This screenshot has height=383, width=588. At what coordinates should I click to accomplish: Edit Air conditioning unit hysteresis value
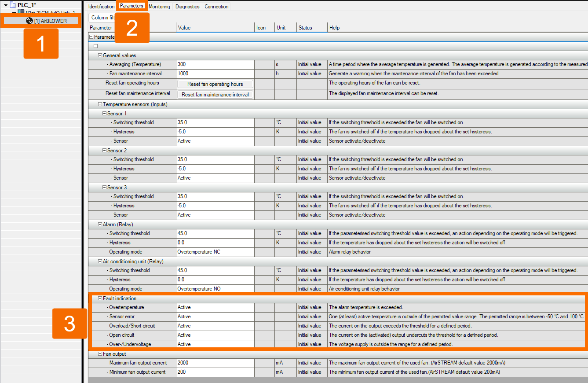(215, 280)
